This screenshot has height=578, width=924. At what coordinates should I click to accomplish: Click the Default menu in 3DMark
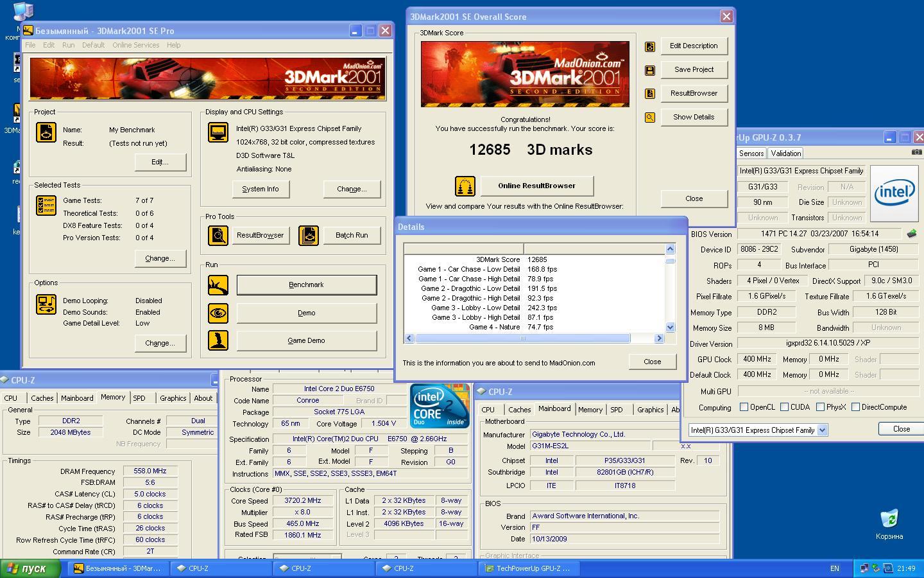pyautogui.click(x=93, y=45)
